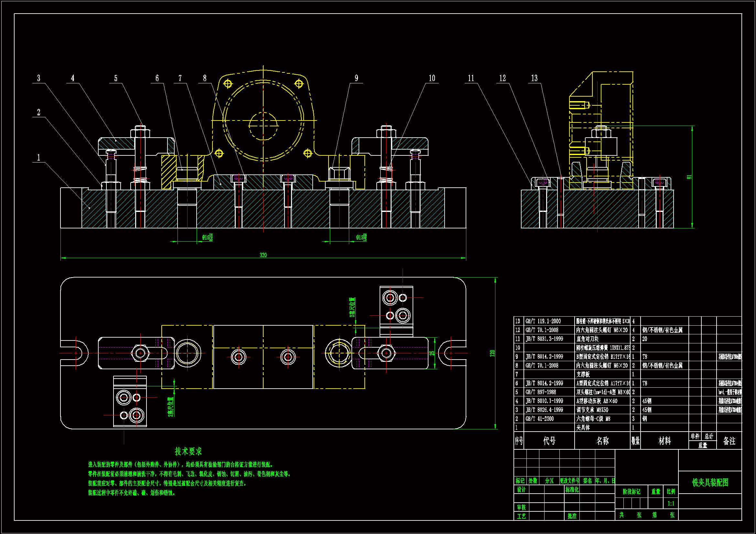This screenshot has height=534, width=756.
Task: Click the 直角对刀块 entry in row 11
Action: point(587,339)
